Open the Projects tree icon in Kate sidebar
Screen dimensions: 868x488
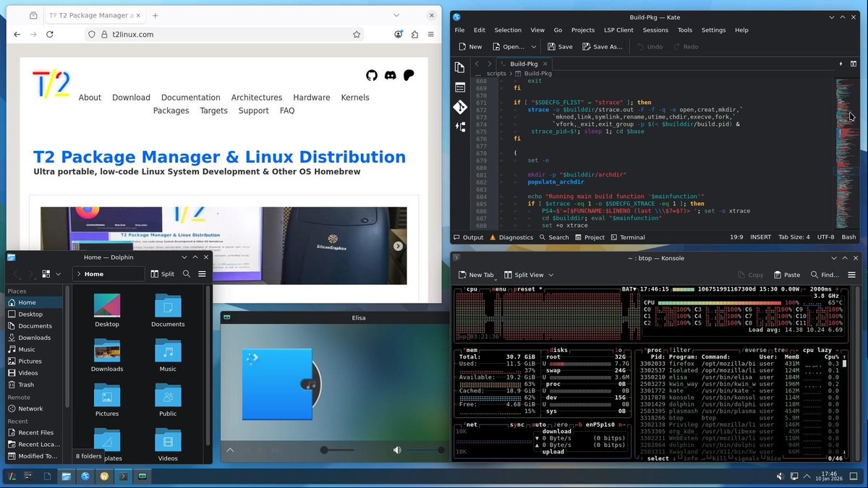click(460, 127)
